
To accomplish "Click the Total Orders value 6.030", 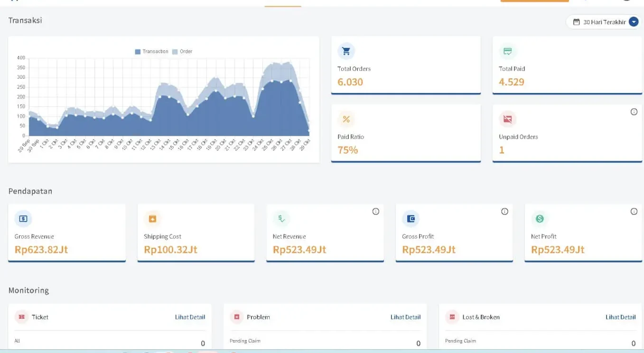I will [350, 82].
